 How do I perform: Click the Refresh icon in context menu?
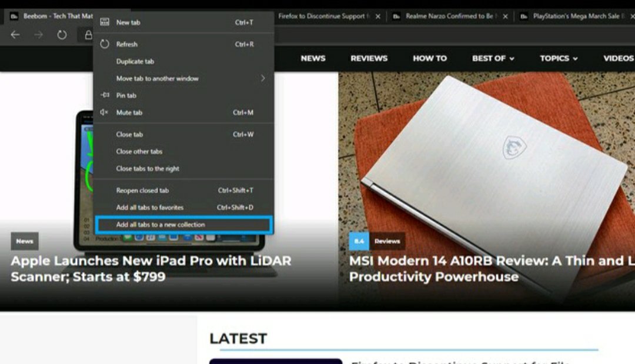point(105,44)
